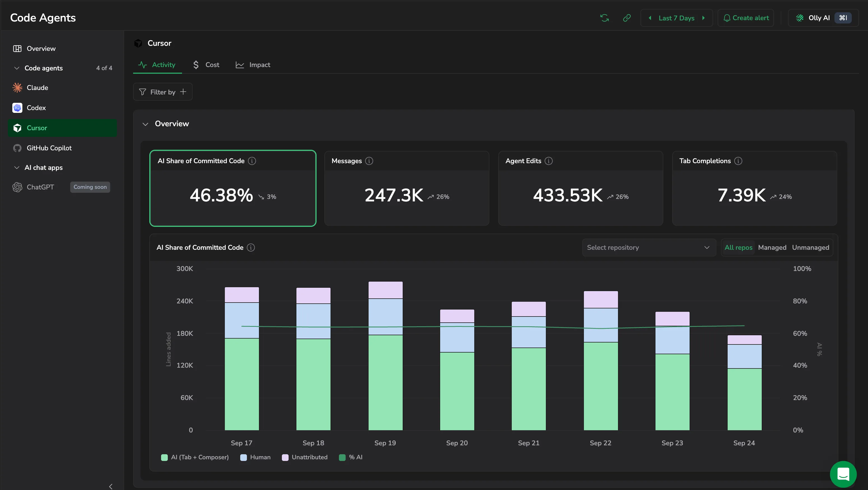Open info icon next to Messages

pos(369,161)
